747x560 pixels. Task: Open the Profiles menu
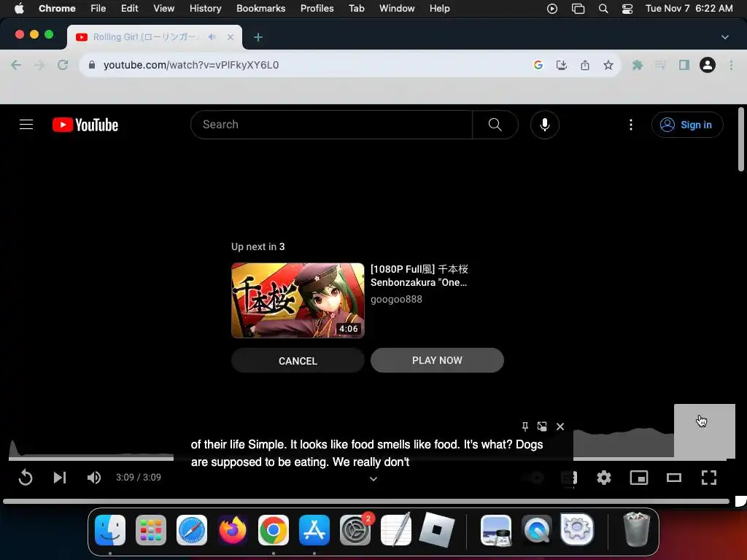317,8
